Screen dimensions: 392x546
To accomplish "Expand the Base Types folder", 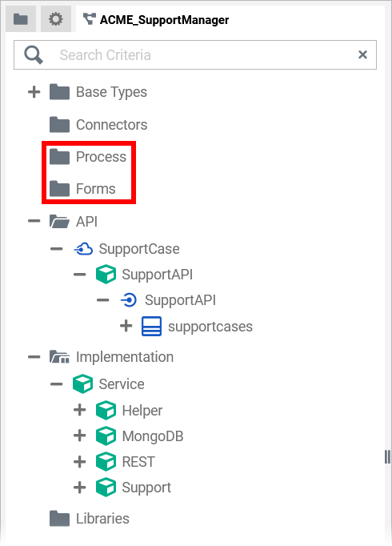I will (x=34, y=92).
